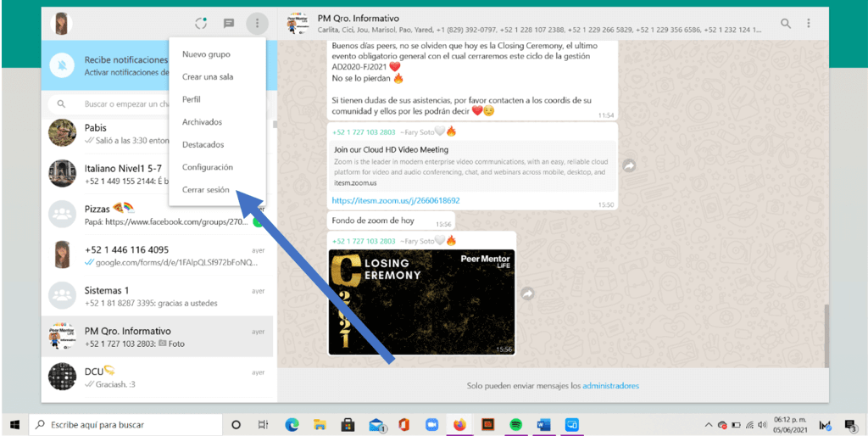Open Task View on the taskbar
This screenshot has height=436, width=868.
pyautogui.click(x=264, y=425)
